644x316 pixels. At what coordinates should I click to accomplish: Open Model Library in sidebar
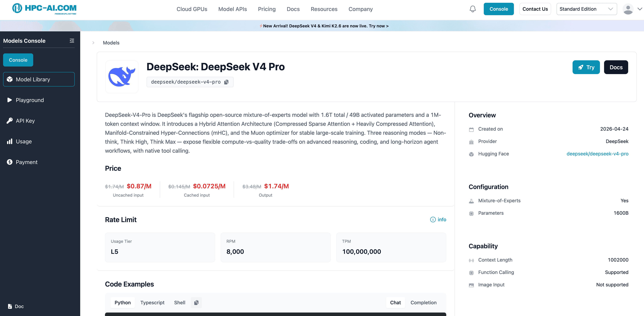[39, 79]
